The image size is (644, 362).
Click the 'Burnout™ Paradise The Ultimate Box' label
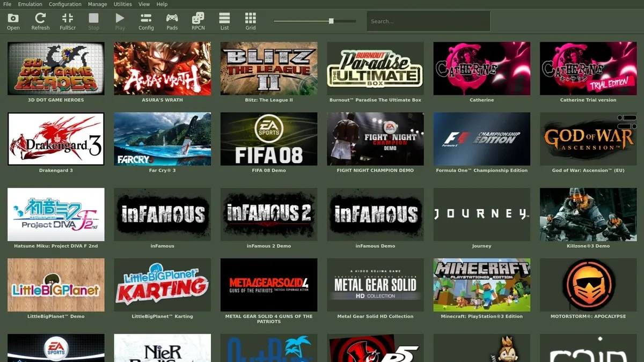pyautogui.click(x=375, y=100)
